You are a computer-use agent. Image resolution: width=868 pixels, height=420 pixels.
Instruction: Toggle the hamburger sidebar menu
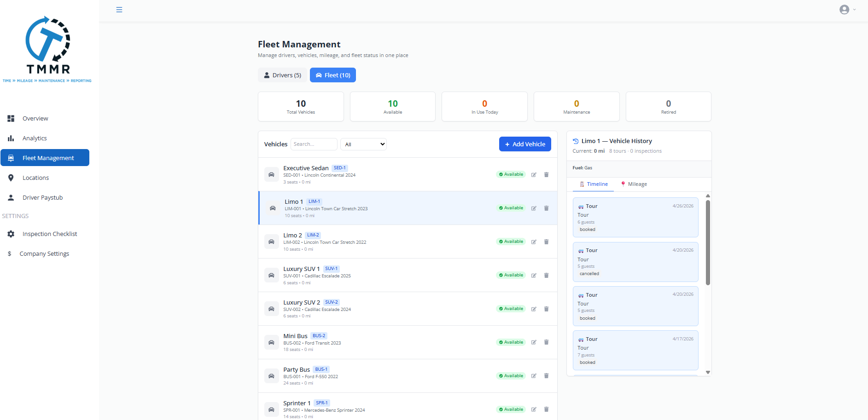click(119, 10)
